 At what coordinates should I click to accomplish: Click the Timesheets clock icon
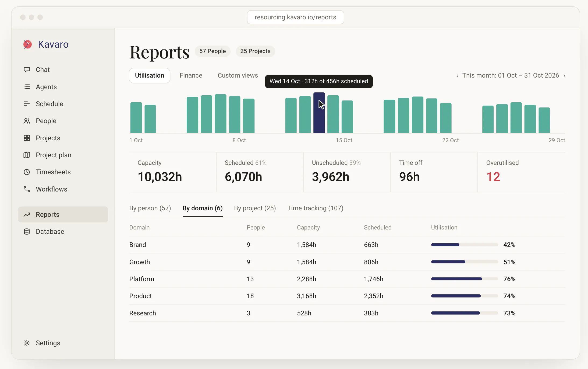click(x=27, y=172)
